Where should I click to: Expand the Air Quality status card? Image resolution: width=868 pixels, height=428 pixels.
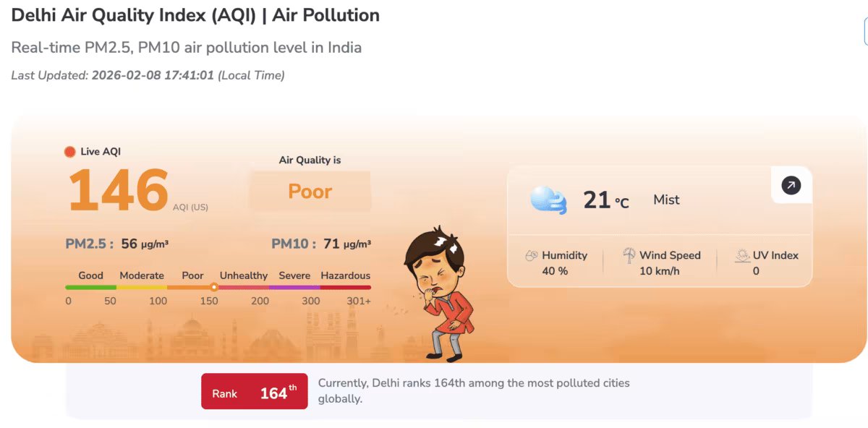tap(310, 190)
